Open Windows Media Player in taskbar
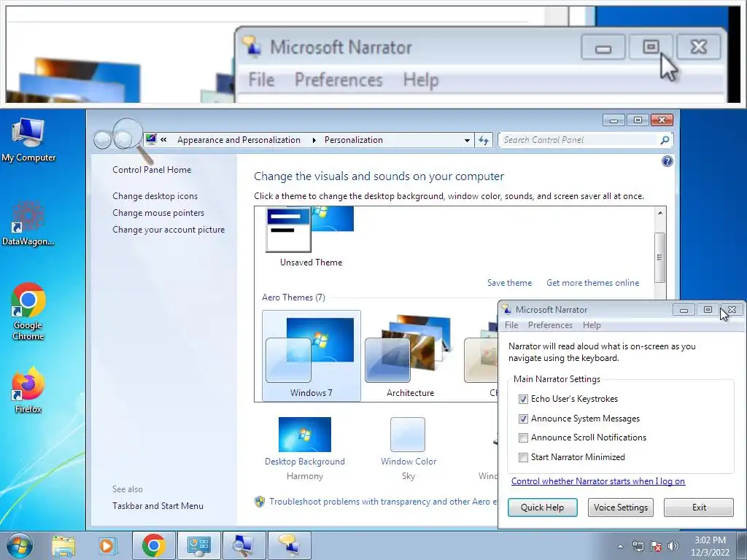Viewport: 747px width, 560px height. pos(107,545)
